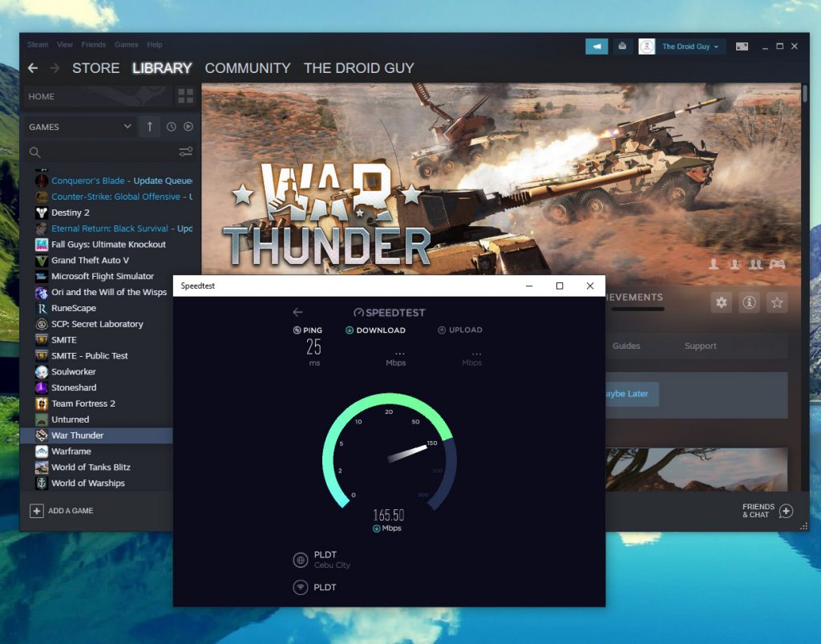Click the controller support icon on banner

tap(777, 265)
